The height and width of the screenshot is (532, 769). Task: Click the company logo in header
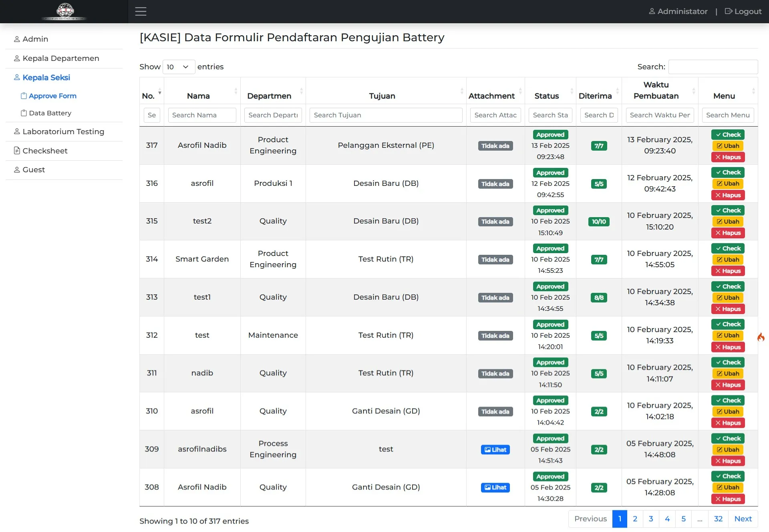pos(64,11)
